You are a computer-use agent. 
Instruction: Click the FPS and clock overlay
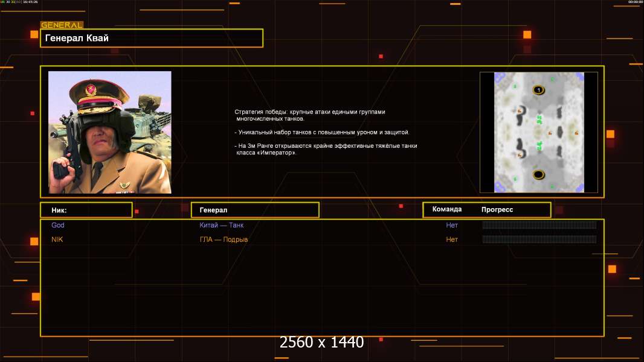[19, 2]
